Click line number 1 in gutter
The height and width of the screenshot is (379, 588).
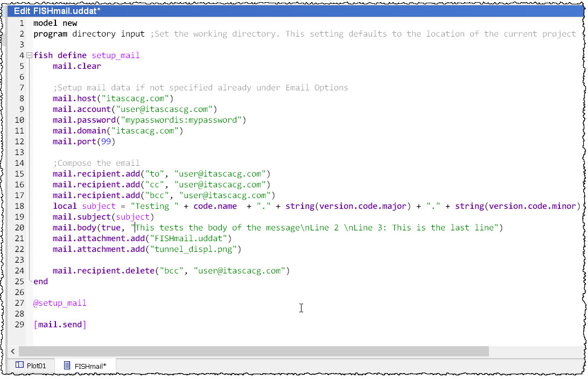22,23
